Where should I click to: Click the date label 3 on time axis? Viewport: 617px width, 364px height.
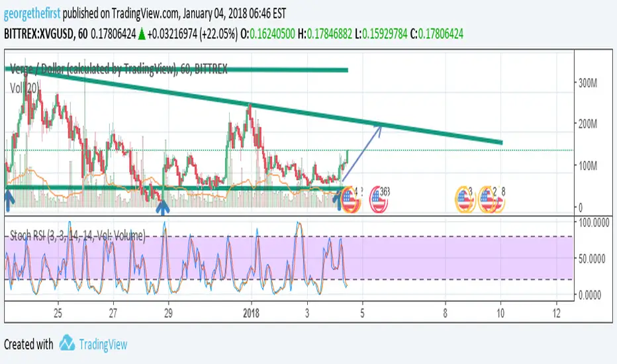[307, 313]
